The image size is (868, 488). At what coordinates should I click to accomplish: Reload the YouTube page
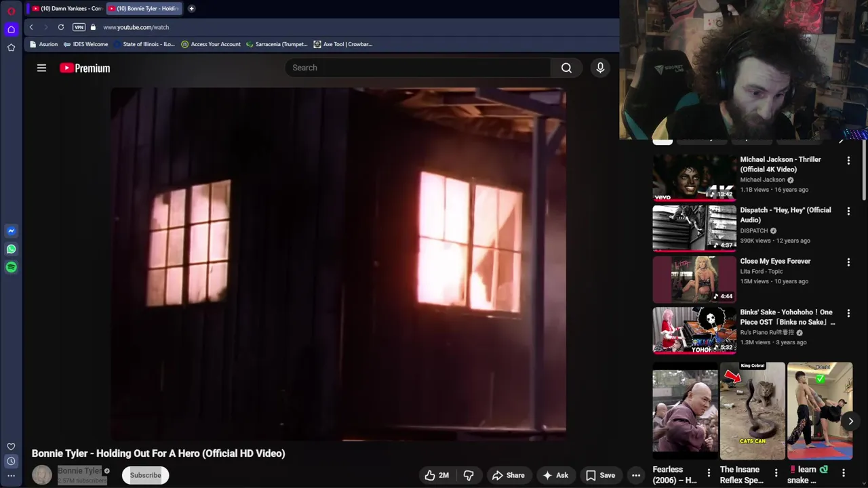(61, 27)
